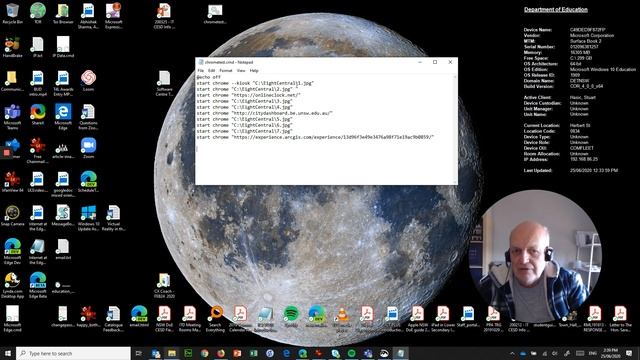Image resolution: width=640 pixels, height=360 pixels.
Task: Click the taskbar search box
Action: coord(73,353)
